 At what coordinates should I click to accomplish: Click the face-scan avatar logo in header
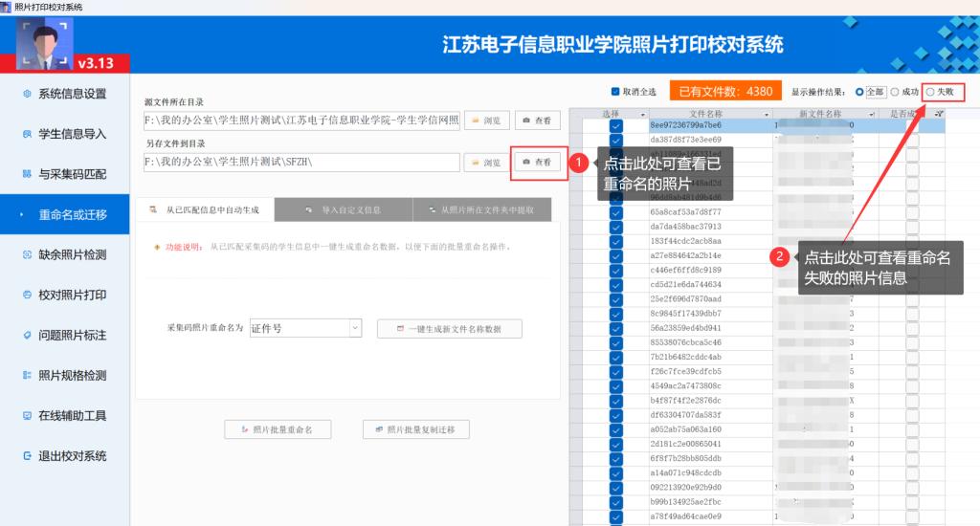pos(44,43)
